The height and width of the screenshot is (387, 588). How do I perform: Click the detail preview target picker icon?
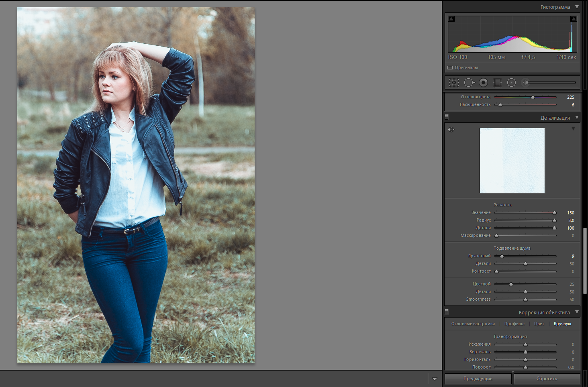(451, 129)
